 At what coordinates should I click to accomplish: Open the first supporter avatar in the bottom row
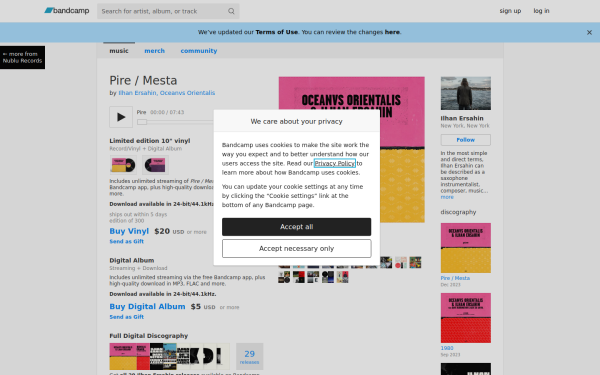[284, 277]
